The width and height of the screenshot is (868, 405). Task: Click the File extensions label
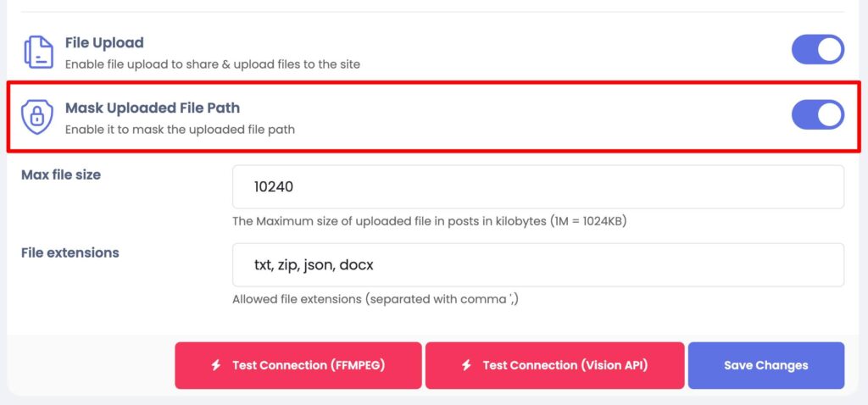pyautogui.click(x=70, y=252)
